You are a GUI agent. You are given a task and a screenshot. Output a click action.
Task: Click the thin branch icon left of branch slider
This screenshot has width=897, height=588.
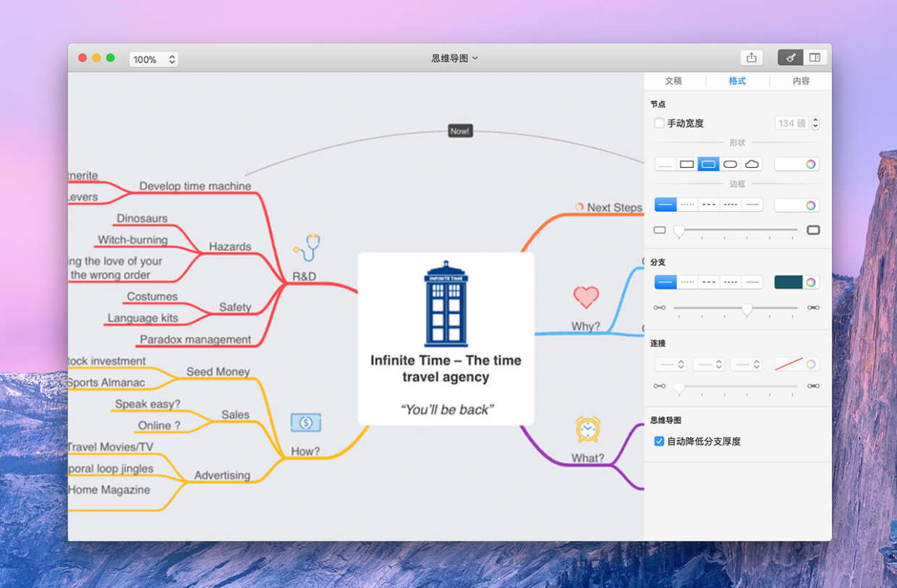click(x=659, y=307)
